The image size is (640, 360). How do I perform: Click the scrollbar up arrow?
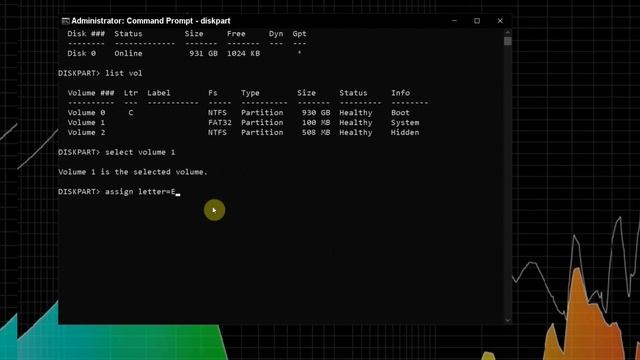pyautogui.click(x=508, y=32)
